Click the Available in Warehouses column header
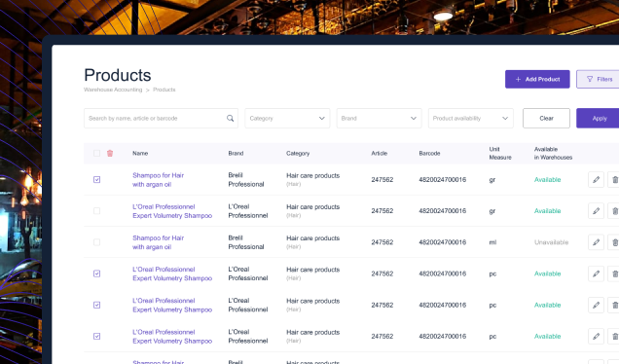Image resolution: width=619 pixels, height=364 pixels. pyautogui.click(x=553, y=153)
